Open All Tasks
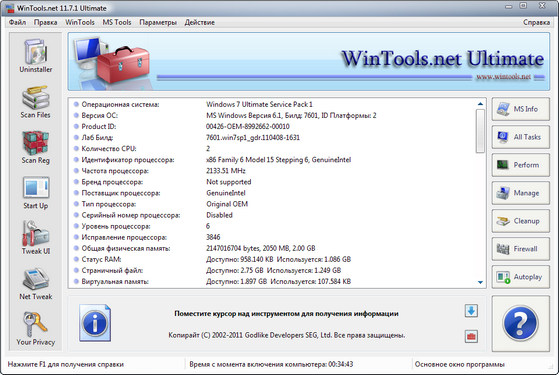The height and width of the screenshot is (375, 559). [520, 137]
